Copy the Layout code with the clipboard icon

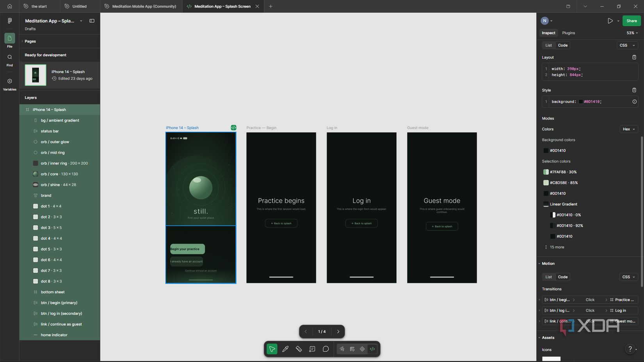(x=634, y=57)
